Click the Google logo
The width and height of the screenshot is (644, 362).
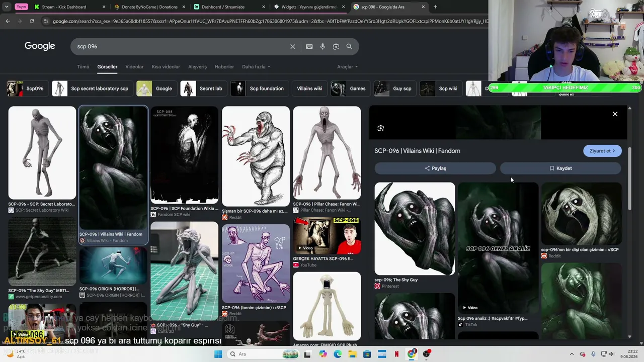(40, 46)
